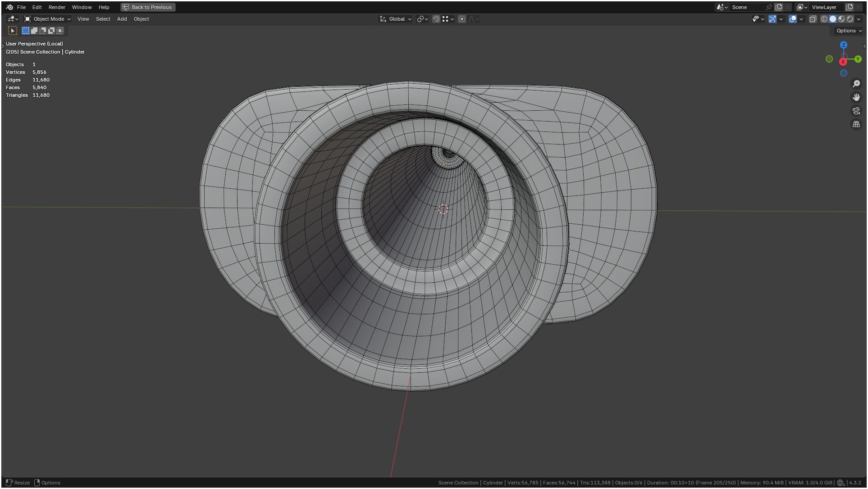Toggle X-ray mode
The image size is (868, 489).
[813, 19]
